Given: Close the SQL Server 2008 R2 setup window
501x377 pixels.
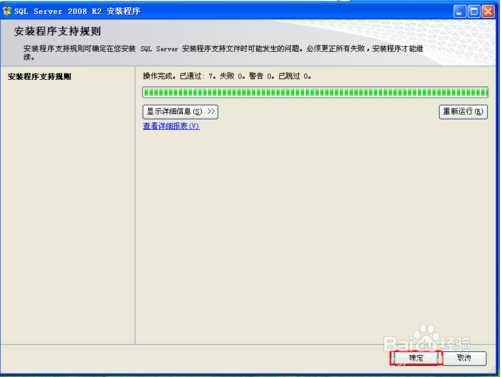Looking at the screenshot, I should tap(488, 12).
